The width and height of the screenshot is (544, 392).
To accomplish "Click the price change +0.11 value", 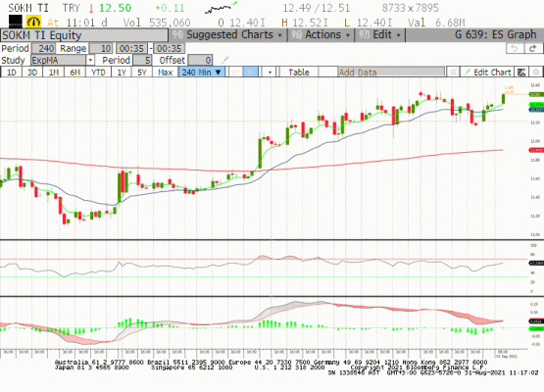I will [x=170, y=8].
